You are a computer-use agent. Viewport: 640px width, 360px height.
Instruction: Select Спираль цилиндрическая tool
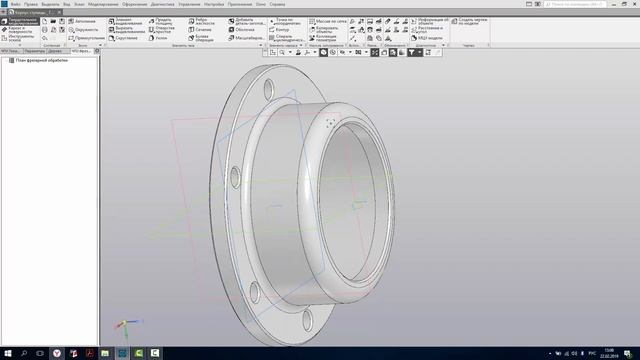pos(287,38)
